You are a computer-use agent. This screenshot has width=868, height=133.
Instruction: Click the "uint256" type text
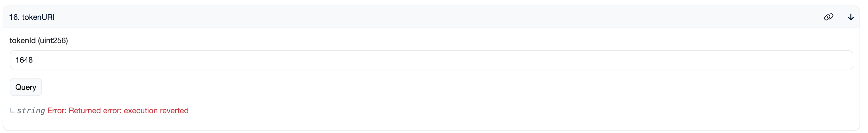click(x=52, y=41)
